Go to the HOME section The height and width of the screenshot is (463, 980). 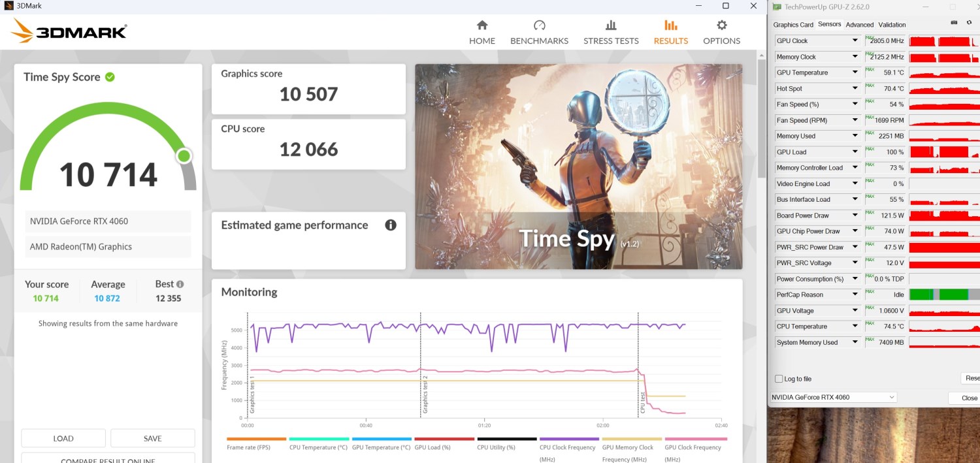point(482,33)
